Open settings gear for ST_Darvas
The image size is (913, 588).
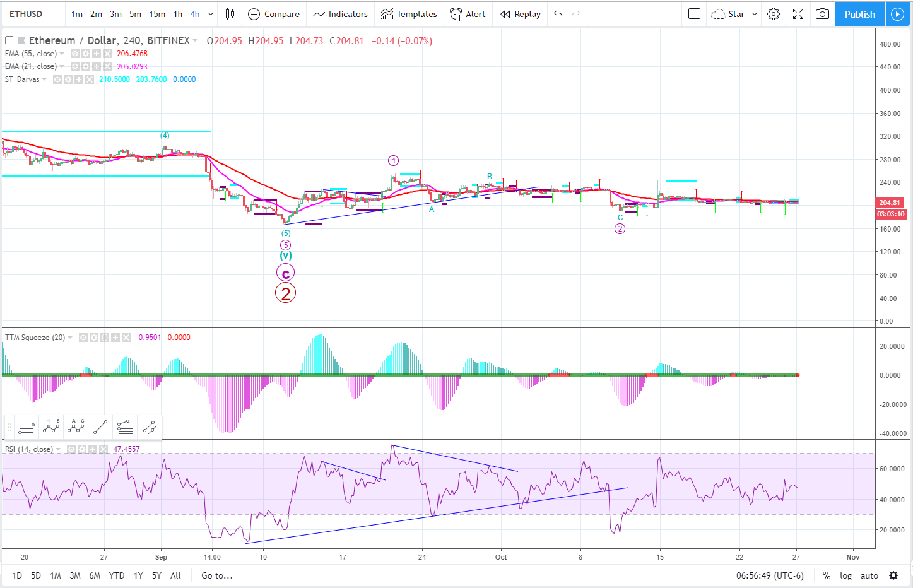tap(68, 79)
